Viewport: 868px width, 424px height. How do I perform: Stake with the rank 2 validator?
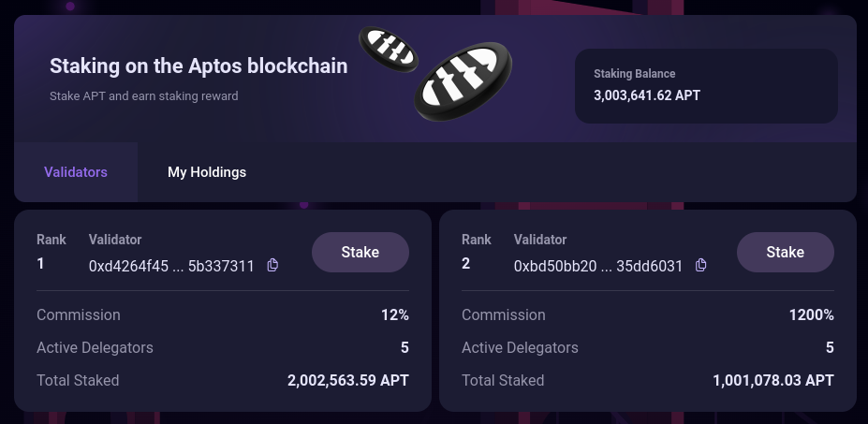coord(786,252)
